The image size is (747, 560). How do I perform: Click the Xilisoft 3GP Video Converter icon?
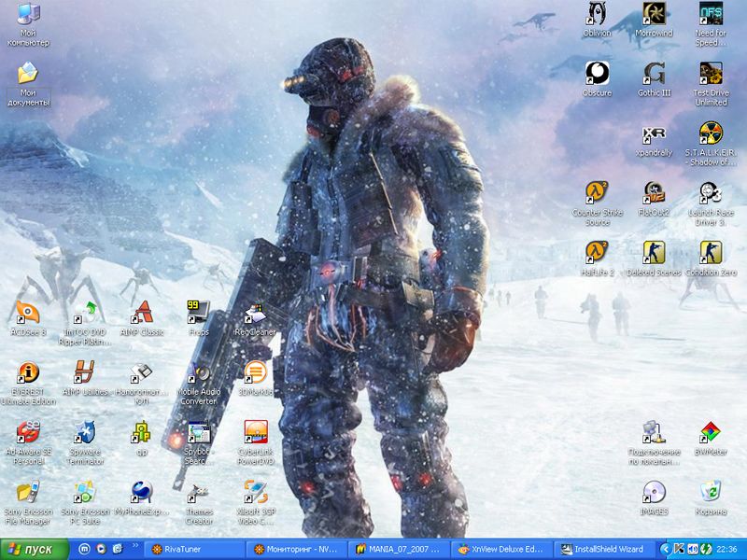click(x=255, y=493)
